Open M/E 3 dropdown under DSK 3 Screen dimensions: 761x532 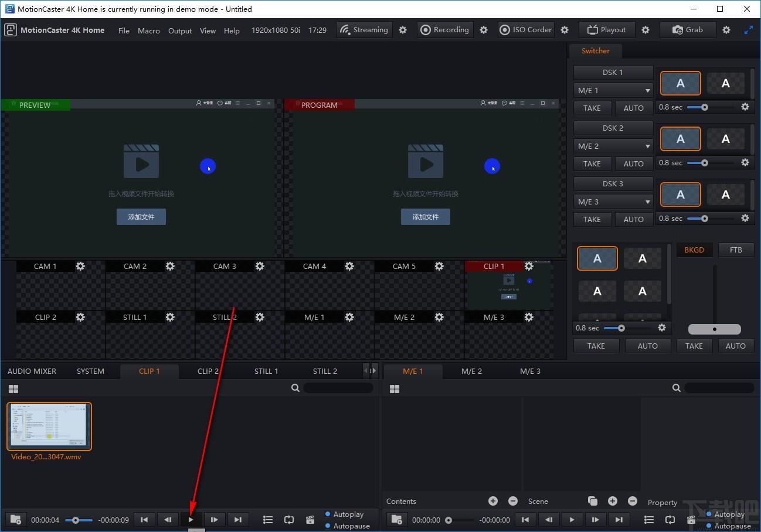pyautogui.click(x=613, y=202)
